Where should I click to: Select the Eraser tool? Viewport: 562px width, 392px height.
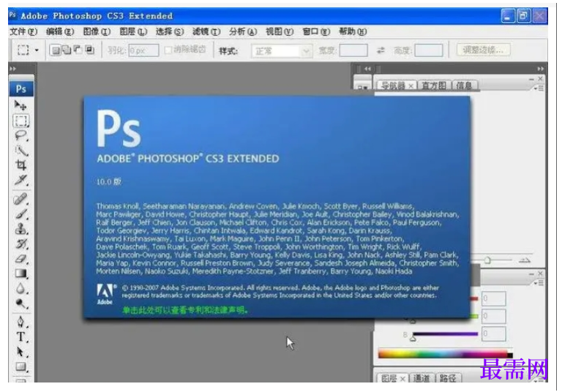pos(20,258)
